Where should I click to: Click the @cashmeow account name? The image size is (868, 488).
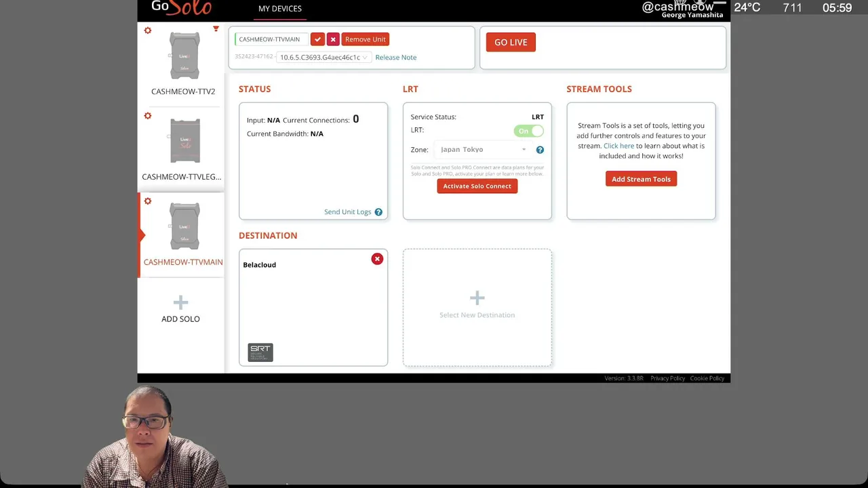pyautogui.click(x=677, y=7)
